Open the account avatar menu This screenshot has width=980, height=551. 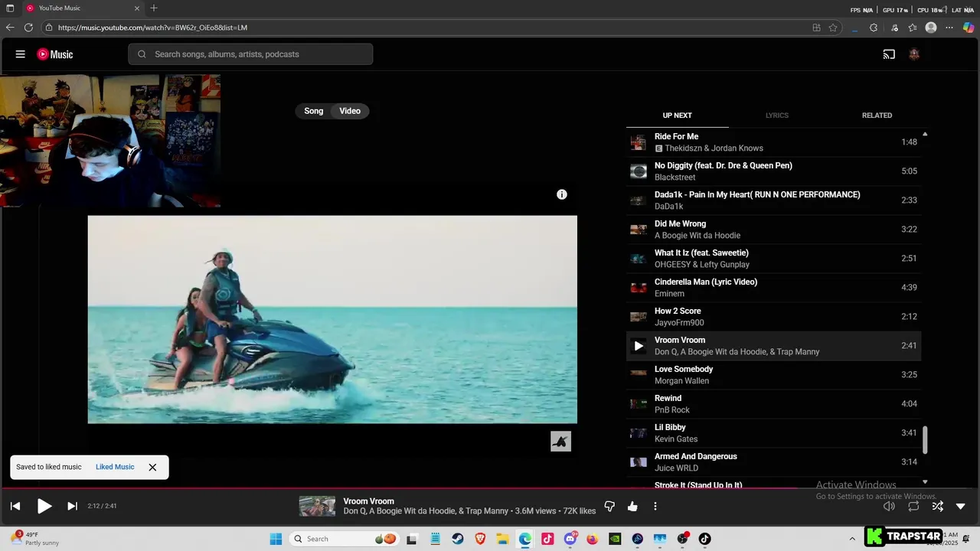tap(914, 54)
